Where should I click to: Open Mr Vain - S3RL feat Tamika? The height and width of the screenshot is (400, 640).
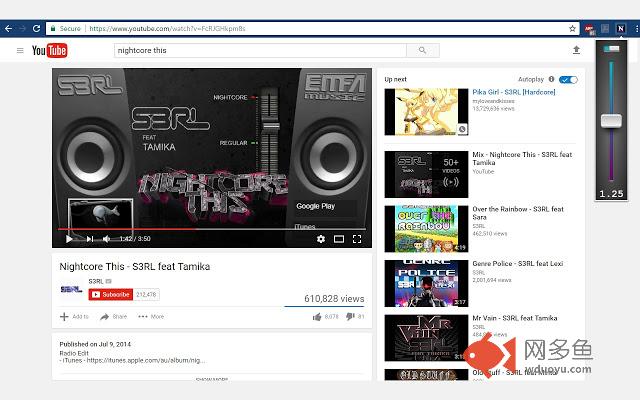pos(515,318)
